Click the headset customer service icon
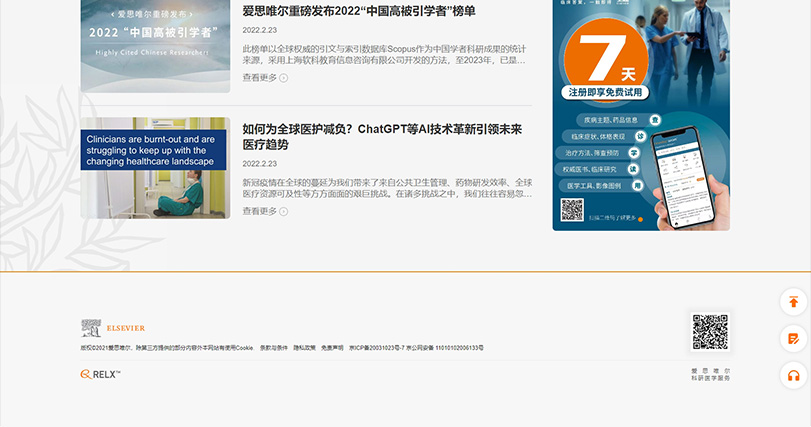This screenshot has width=811, height=427. [x=793, y=376]
